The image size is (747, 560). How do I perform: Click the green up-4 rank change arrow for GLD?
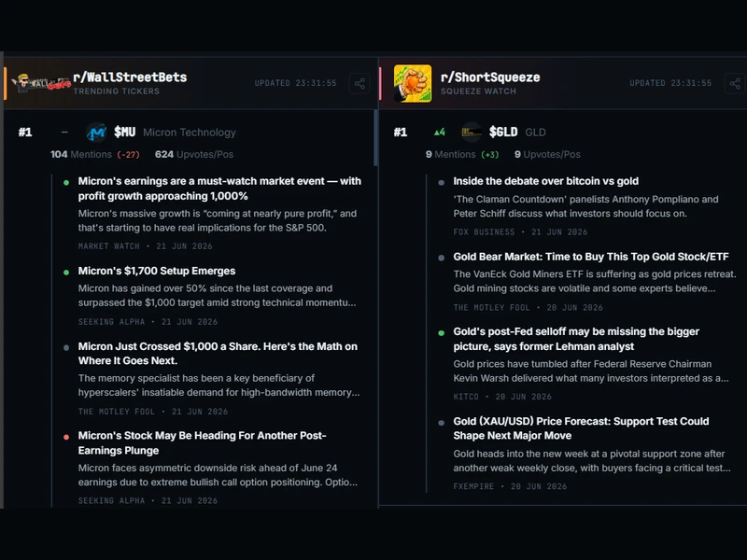point(439,132)
